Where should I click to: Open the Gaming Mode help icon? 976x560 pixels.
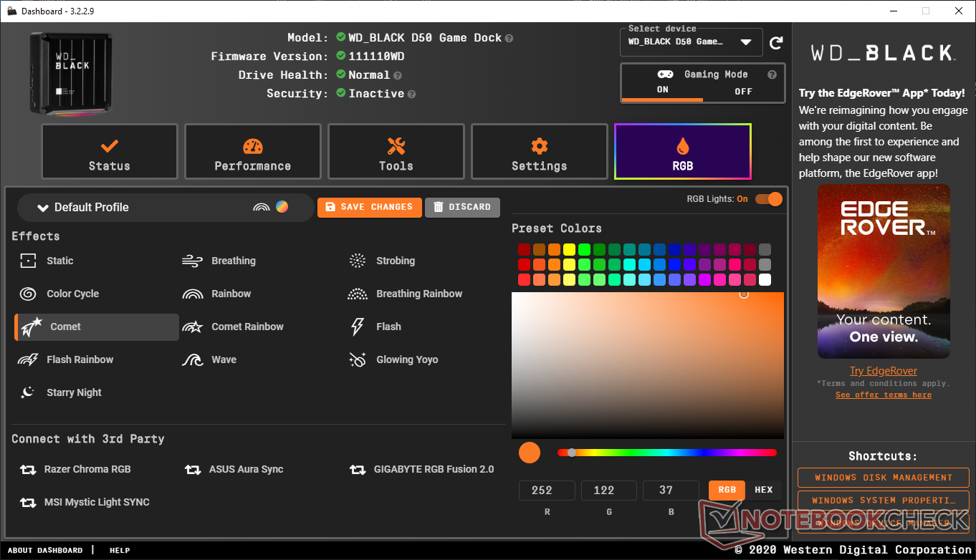point(772,74)
